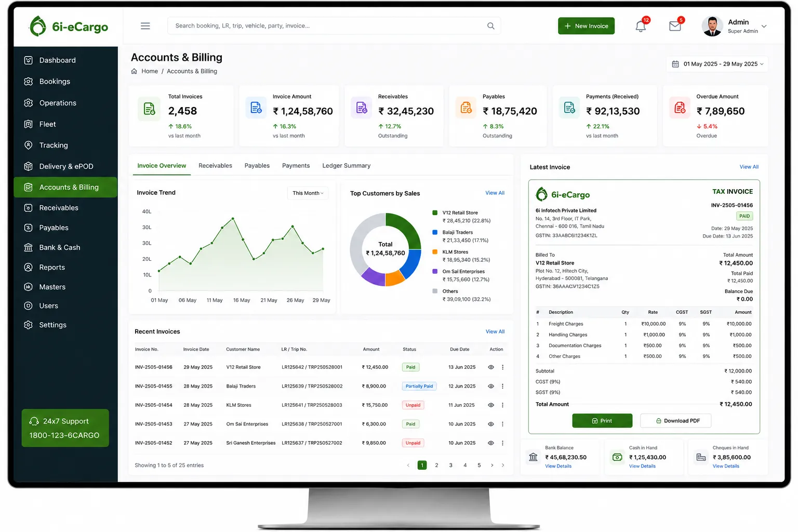Open the mail inbox icon
798x532 pixels.
[x=675, y=26]
